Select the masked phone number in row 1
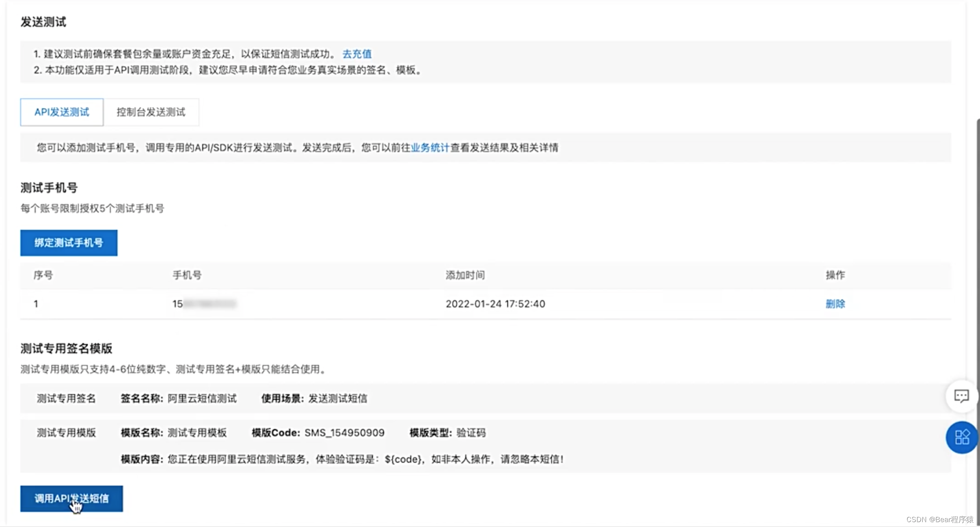 (205, 304)
